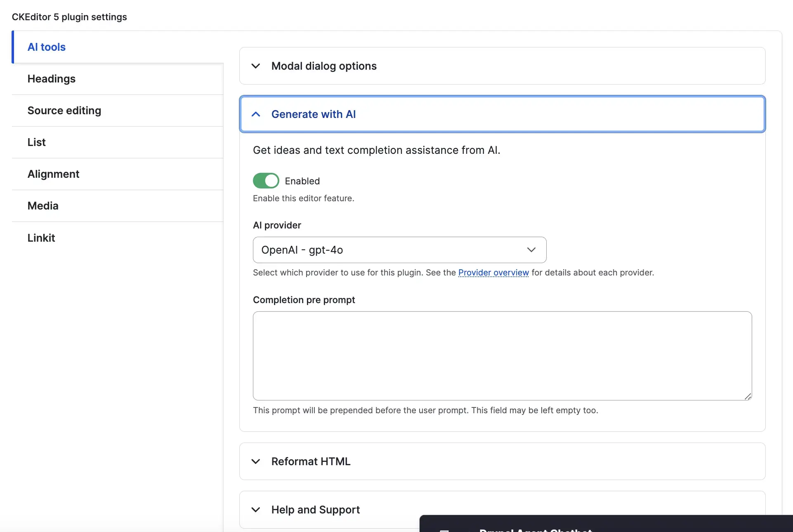Expand the Modal dialog options section
Viewport: 793px width, 532px height.
(x=324, y=66)
